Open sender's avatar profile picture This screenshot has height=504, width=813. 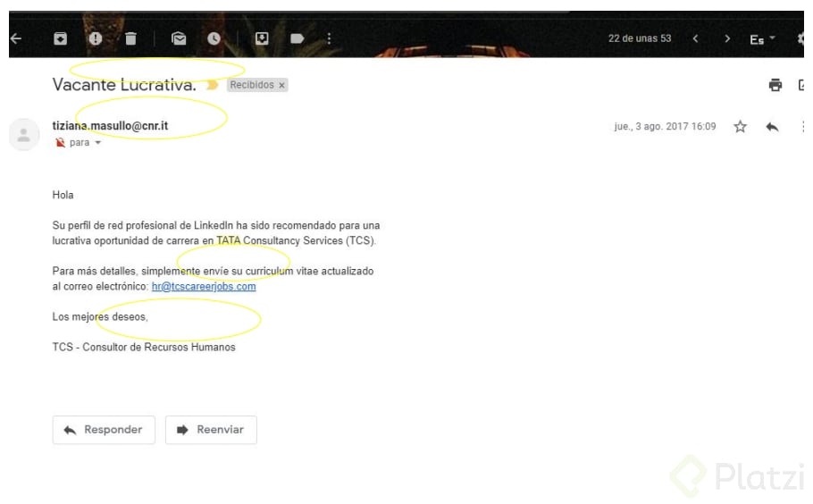point(24,134)
